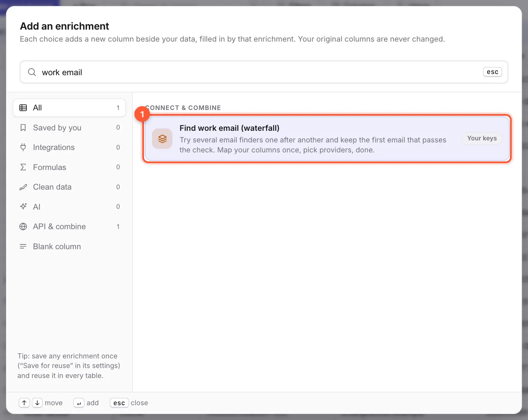Open the Formulas category
The height and width of the screenshot is (420, 528).
[x=69, y=167]
